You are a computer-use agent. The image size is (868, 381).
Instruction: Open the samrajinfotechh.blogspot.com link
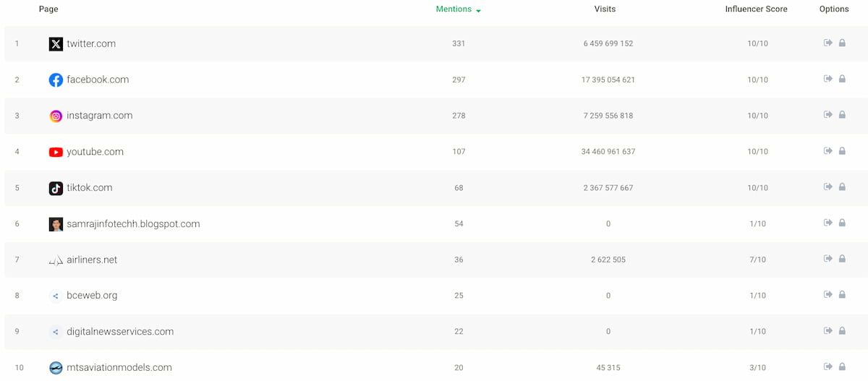coord(133,224)
